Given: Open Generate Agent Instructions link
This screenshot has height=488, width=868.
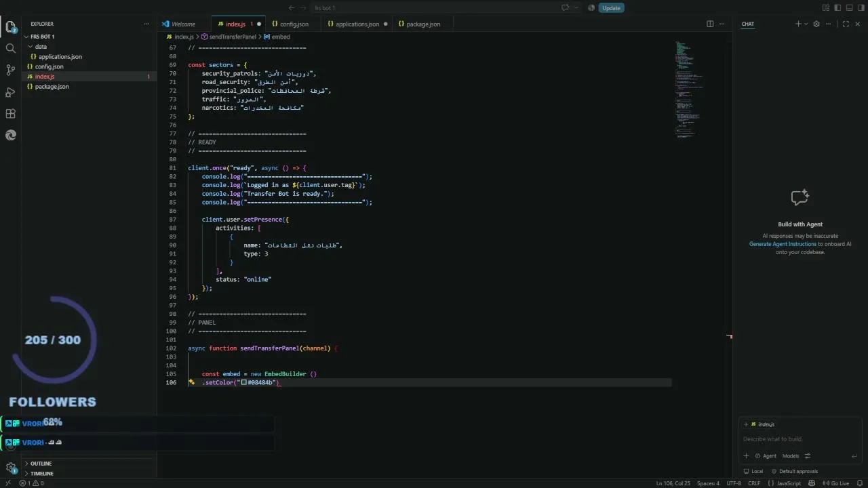Looking at the screenshot, I should [783, 244].
